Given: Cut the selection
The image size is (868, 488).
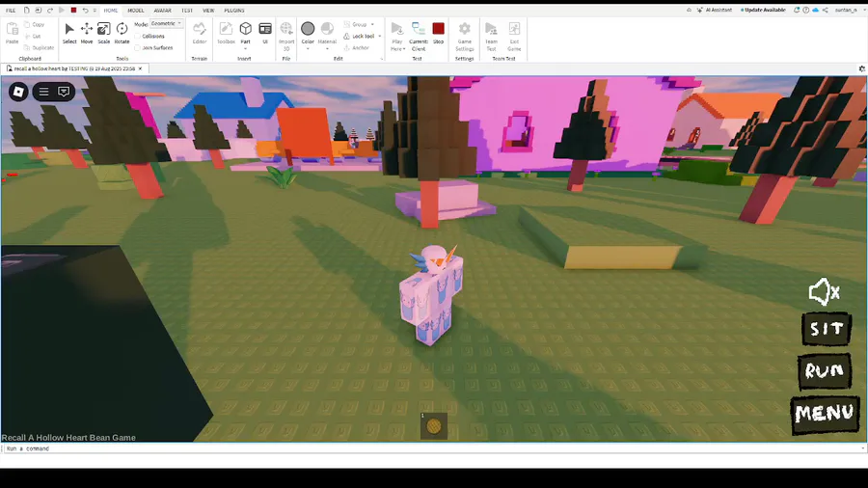Looking at the screenshot, I should click(x=33, y=36).
